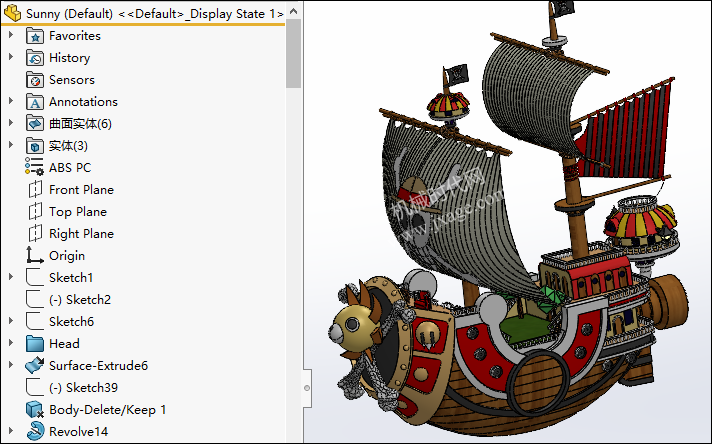712x444 pixels.
Task: Select the History label
Action: [69, 58]
